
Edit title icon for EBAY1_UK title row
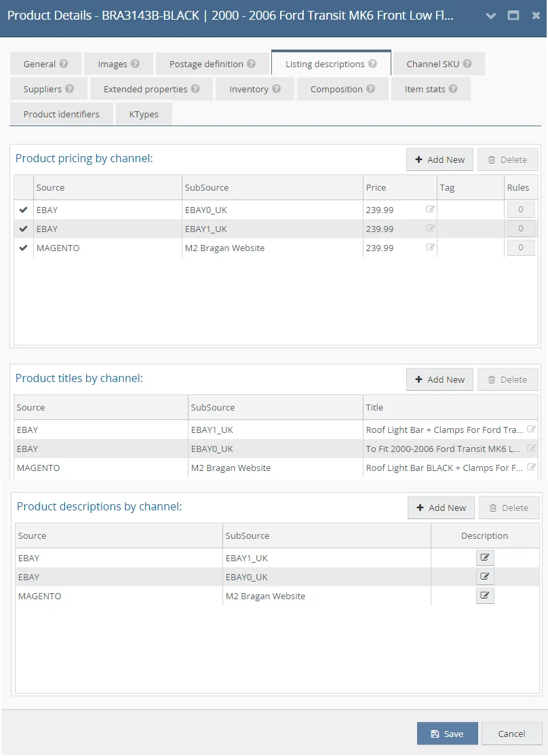(531, 429)
